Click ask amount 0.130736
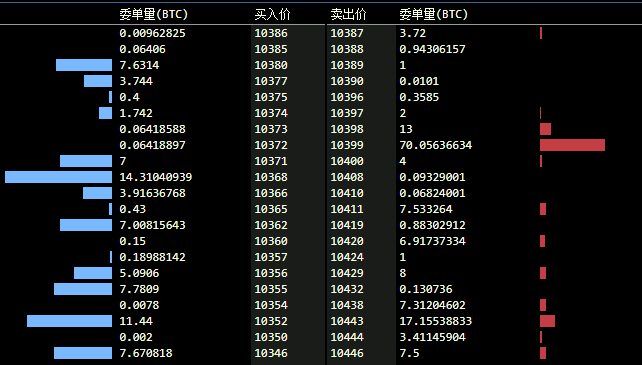Viewport: 642px width, 365px height. pyautogui.click(x=426, y=289)
